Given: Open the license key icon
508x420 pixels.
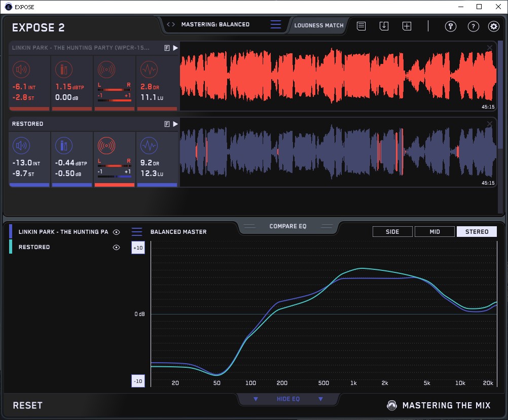Looking at the screenshot, I should tap(450, 26).
